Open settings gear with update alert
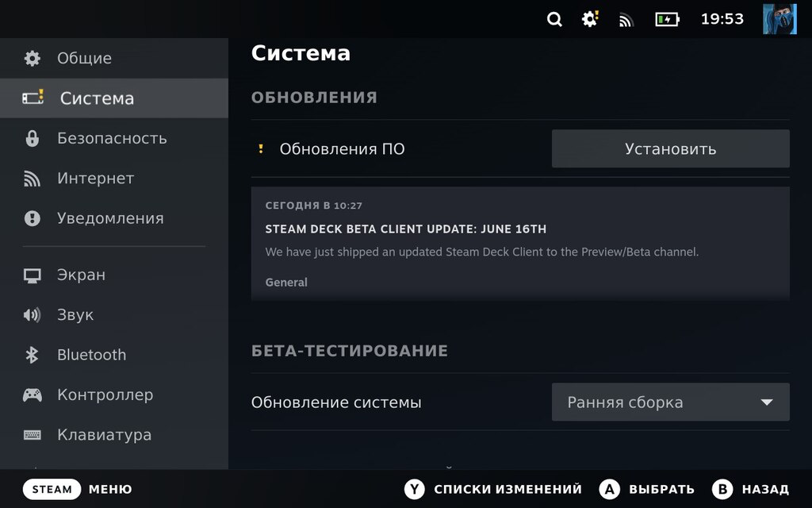 pos(590,19)
